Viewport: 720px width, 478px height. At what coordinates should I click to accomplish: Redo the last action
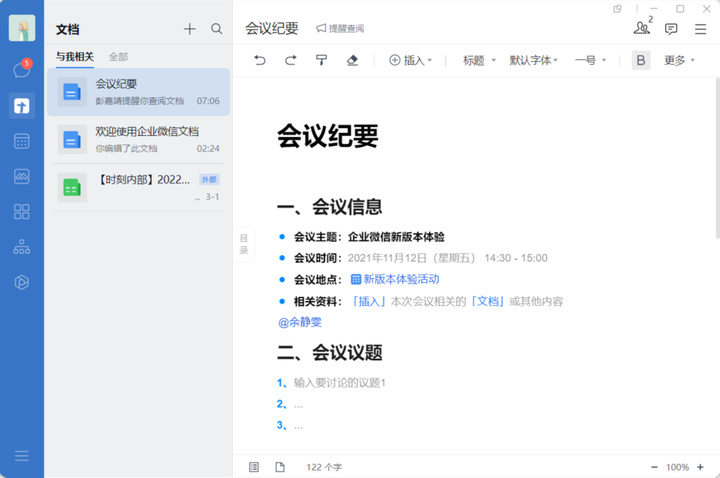(x=291, y=60)
